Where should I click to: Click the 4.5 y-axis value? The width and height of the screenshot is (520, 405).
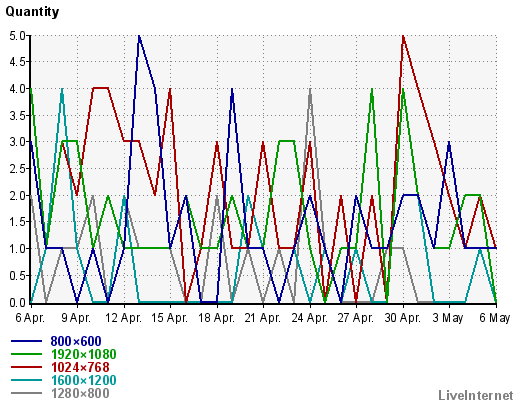click(18, 62)
